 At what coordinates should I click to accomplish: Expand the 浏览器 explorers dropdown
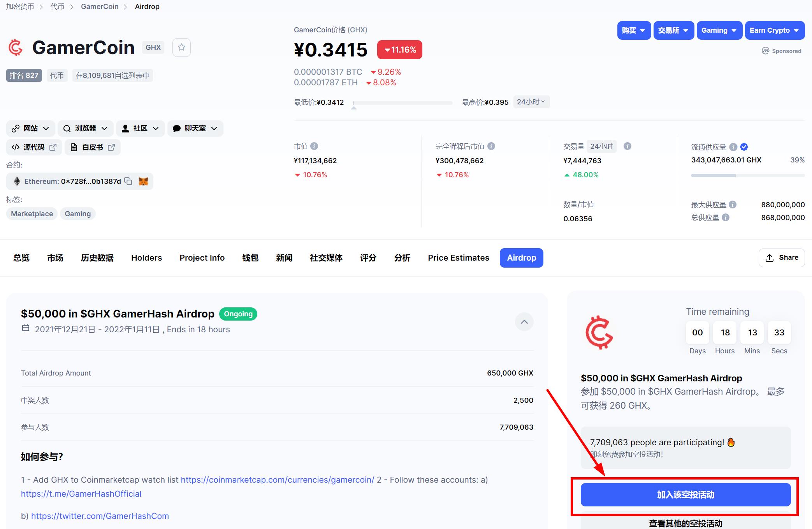coord(86,129)
